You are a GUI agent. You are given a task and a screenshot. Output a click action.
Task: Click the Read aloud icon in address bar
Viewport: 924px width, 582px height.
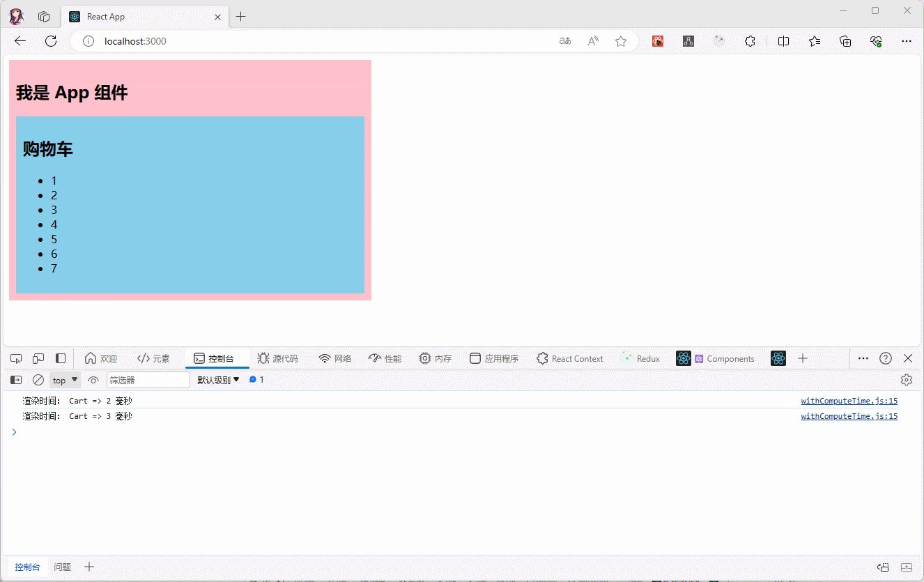pos(593,41)
